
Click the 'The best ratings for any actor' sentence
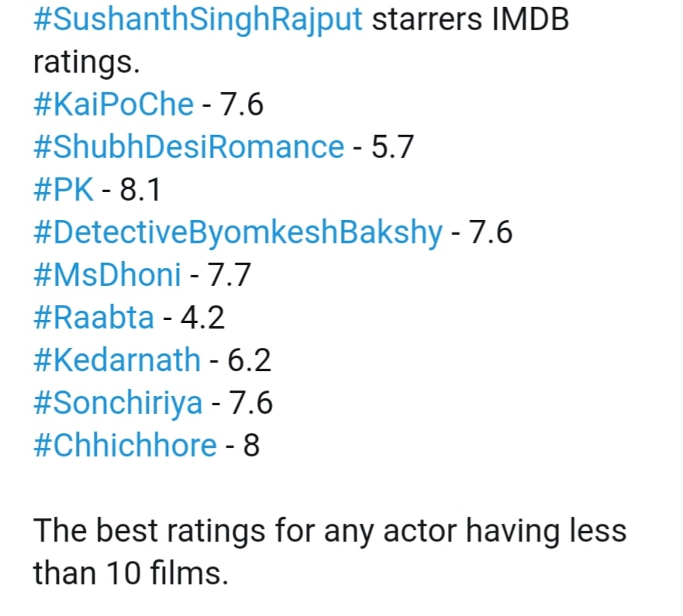[245, 531]
